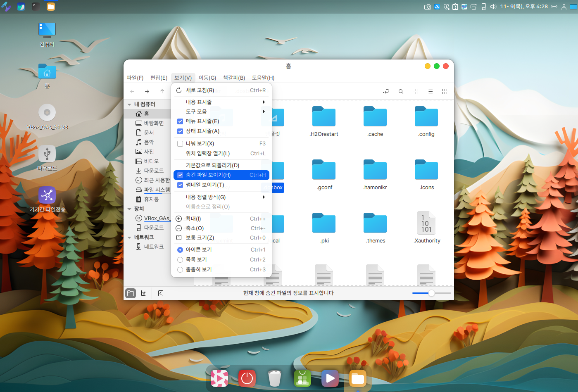
Task: Uncheck 메뉴 표시줄 checkbox
Action: point(180,121)
